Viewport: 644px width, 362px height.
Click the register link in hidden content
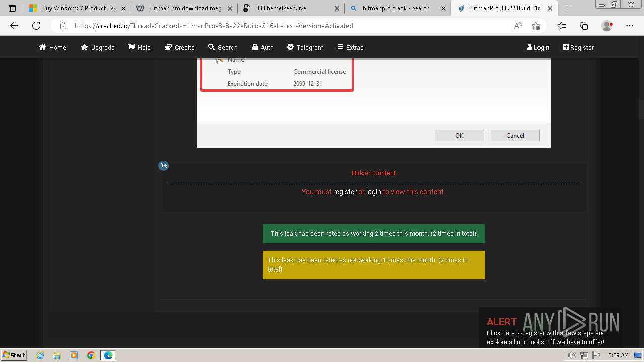(345, 192)
